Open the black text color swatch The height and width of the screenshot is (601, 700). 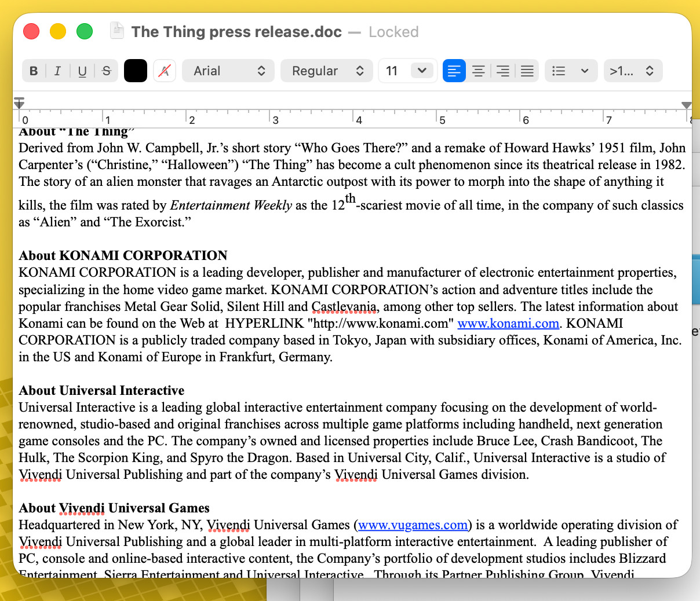(x=136, y=71)
